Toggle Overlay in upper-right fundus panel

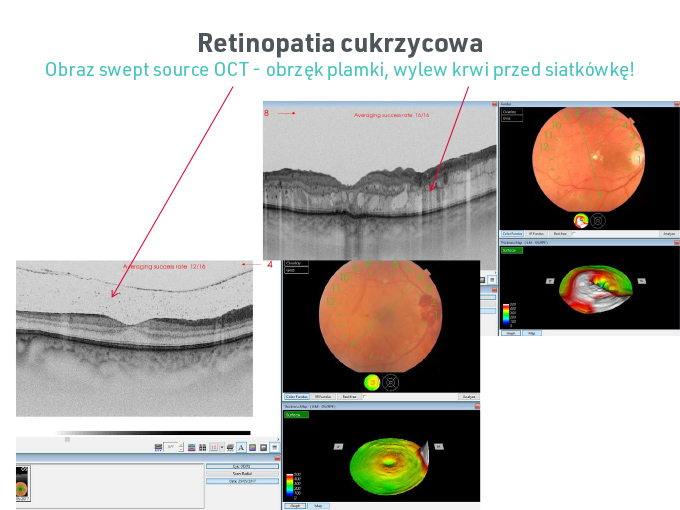[512, 111]
